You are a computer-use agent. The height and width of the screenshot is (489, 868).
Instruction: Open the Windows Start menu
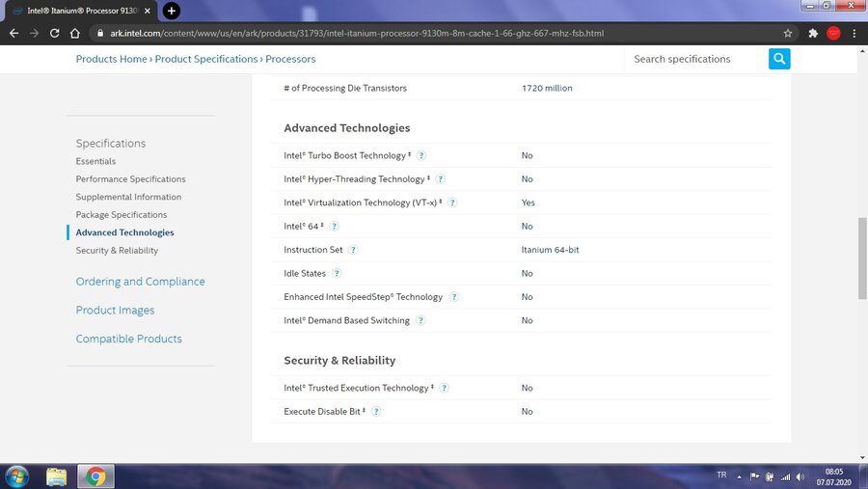[16, 476]
